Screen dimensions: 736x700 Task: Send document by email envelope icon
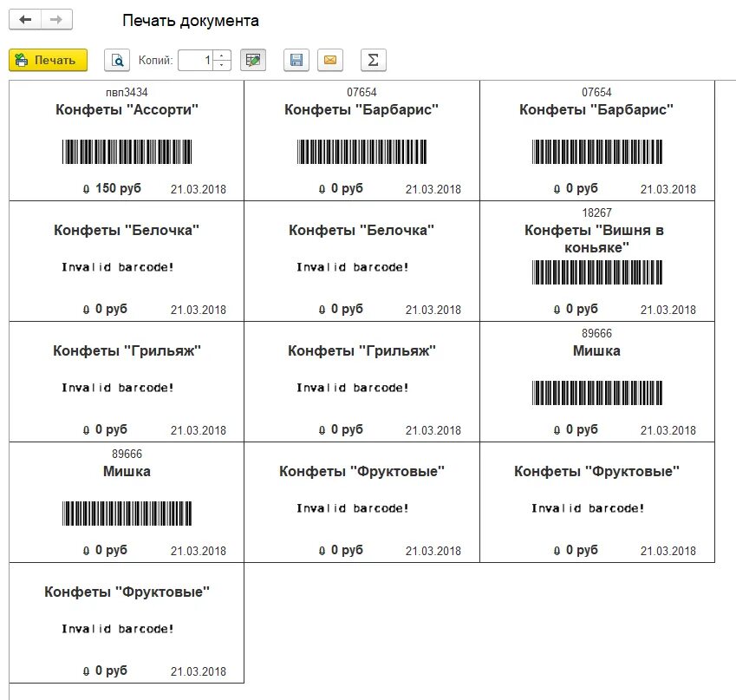(x=330, y=60)
